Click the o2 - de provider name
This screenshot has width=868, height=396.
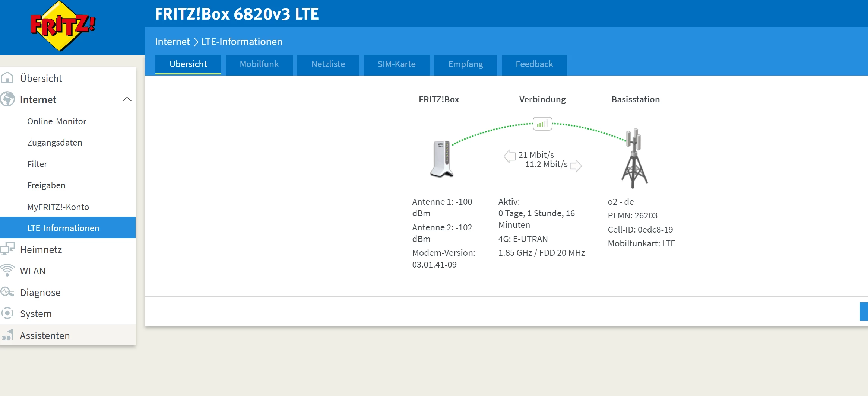(621, 202)
